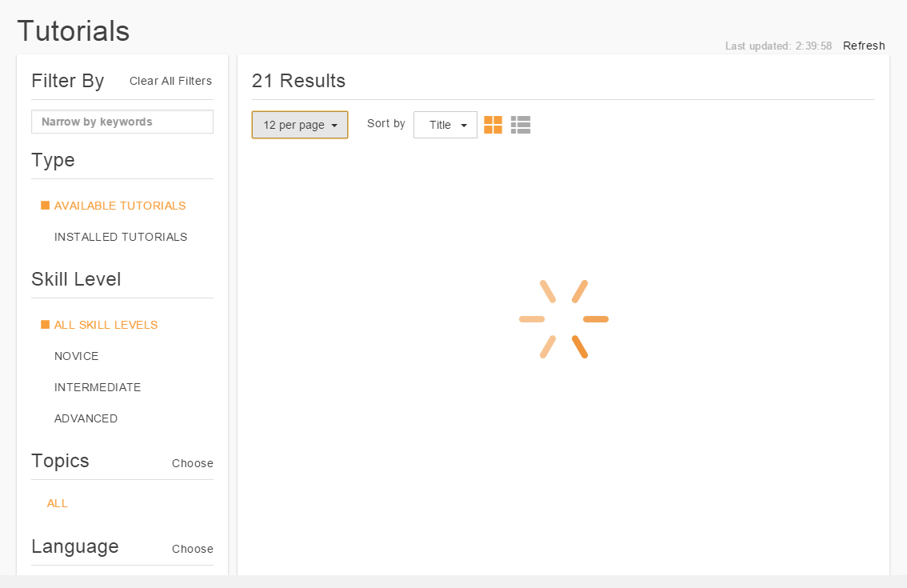Click the Tutorials page title
This screenshot has width=907, height=588.
pos(73,31)
